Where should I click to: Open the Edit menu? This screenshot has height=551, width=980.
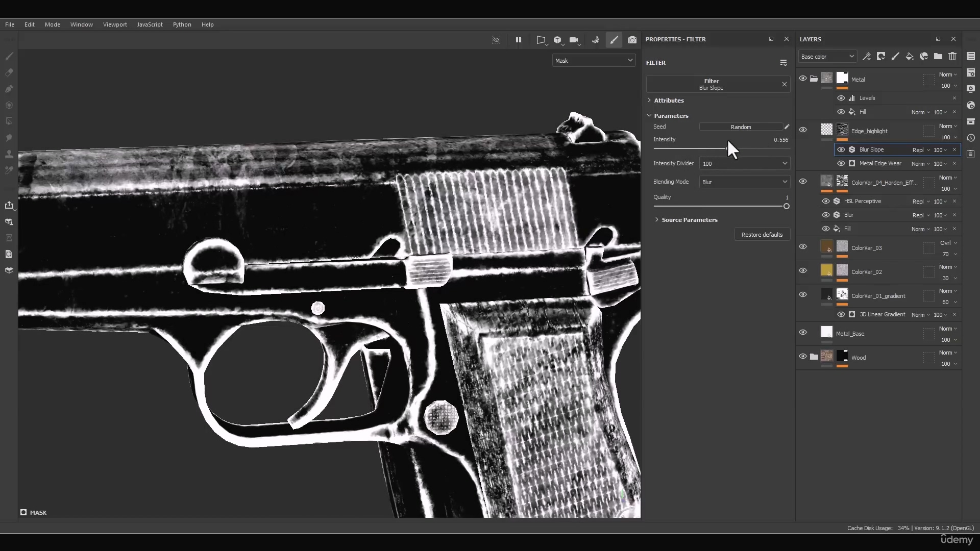click(x=30, y=24)
